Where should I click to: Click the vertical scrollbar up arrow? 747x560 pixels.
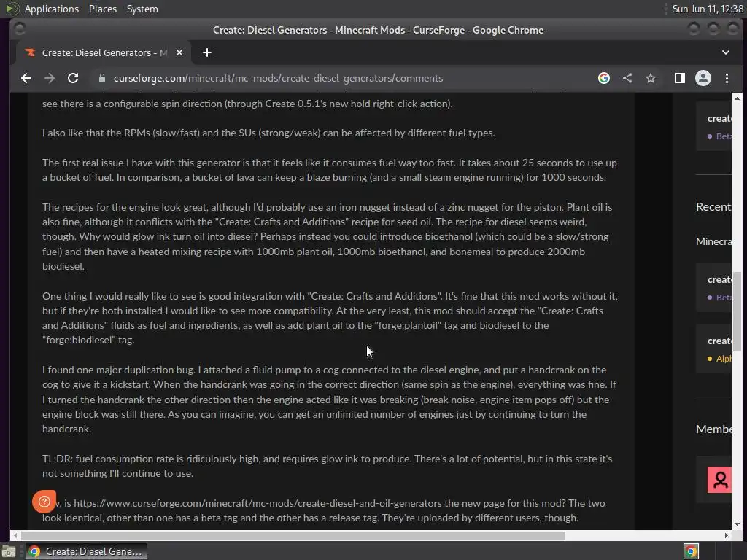click(737, 98)
